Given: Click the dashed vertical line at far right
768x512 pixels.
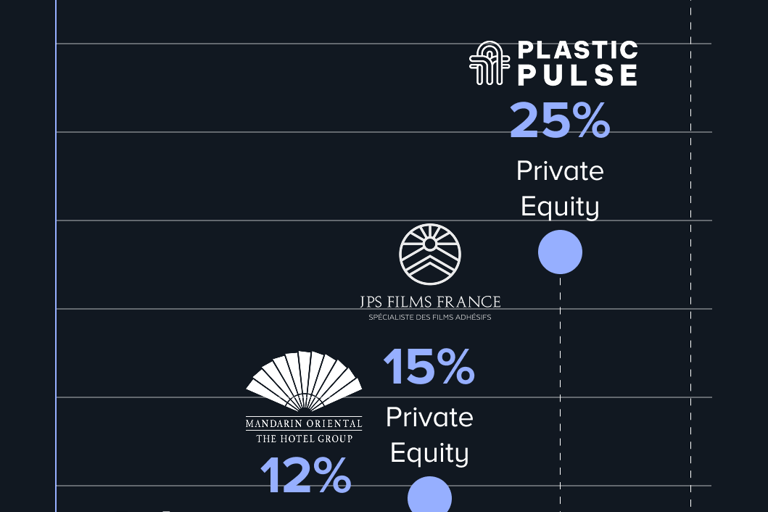Looking at the screenshot, I should (x=691, y=256).
